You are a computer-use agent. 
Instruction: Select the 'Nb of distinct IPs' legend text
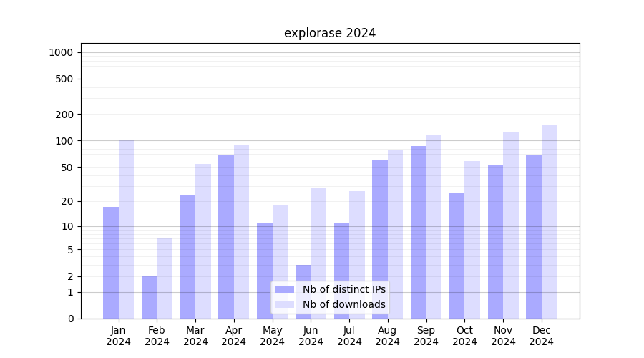(343, 289)
